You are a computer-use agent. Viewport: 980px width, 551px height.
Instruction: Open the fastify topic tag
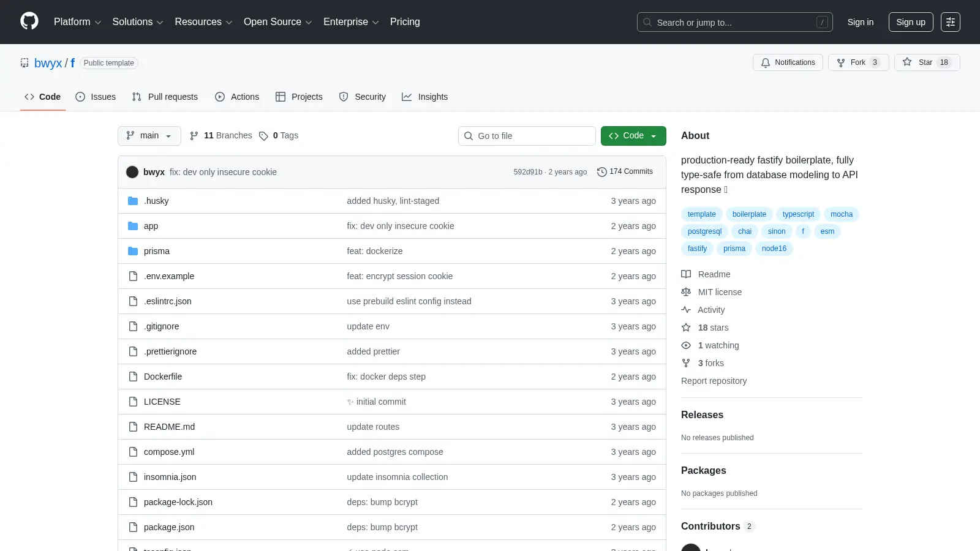click(x=697, y=249)
